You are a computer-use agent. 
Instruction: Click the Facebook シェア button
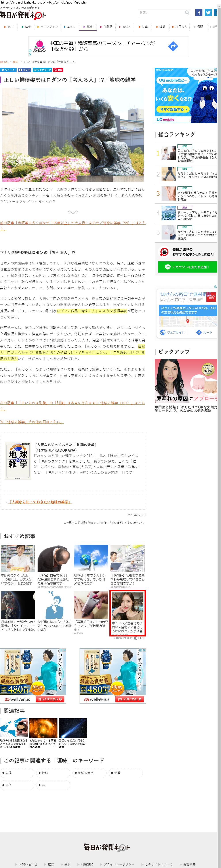[25, 70]
